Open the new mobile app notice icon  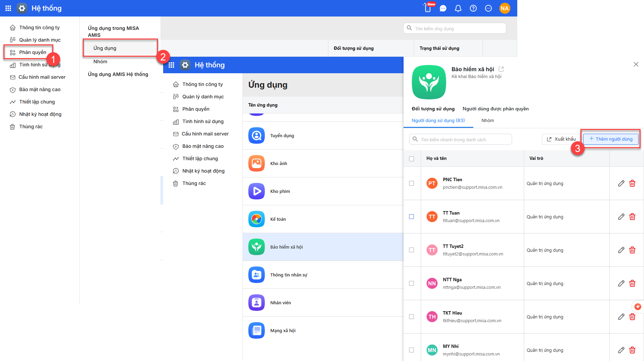coord(428,8)
